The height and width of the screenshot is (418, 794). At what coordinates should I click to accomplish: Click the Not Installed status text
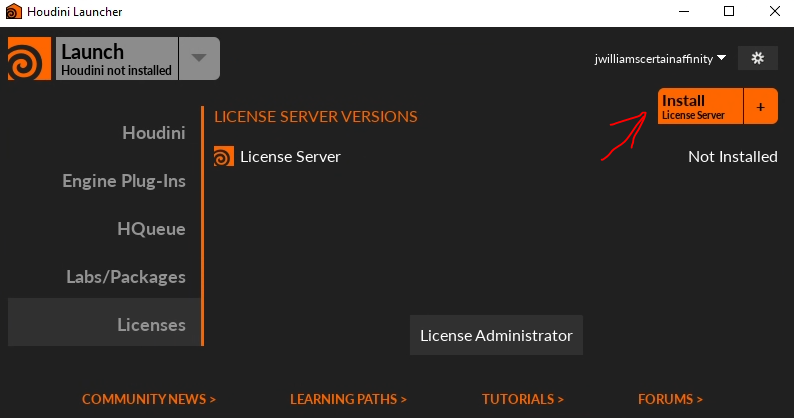(733, 157)
